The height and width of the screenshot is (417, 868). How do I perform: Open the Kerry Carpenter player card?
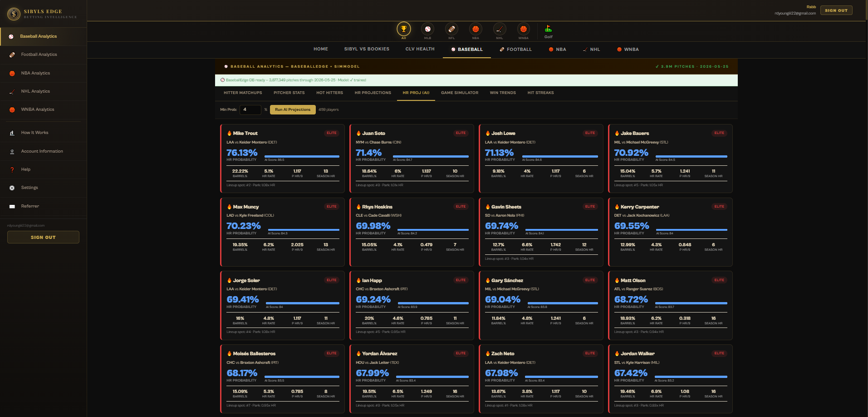(x=670, y=232)
